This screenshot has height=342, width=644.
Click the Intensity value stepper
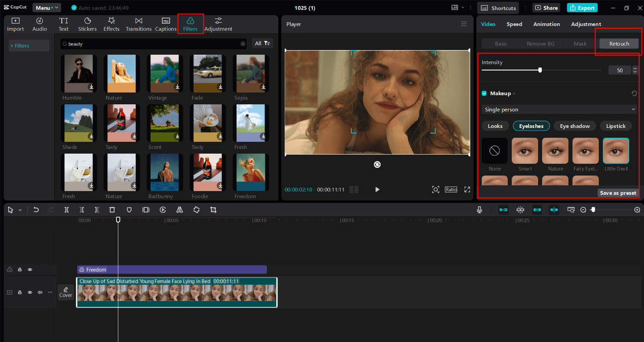point(635,70)
